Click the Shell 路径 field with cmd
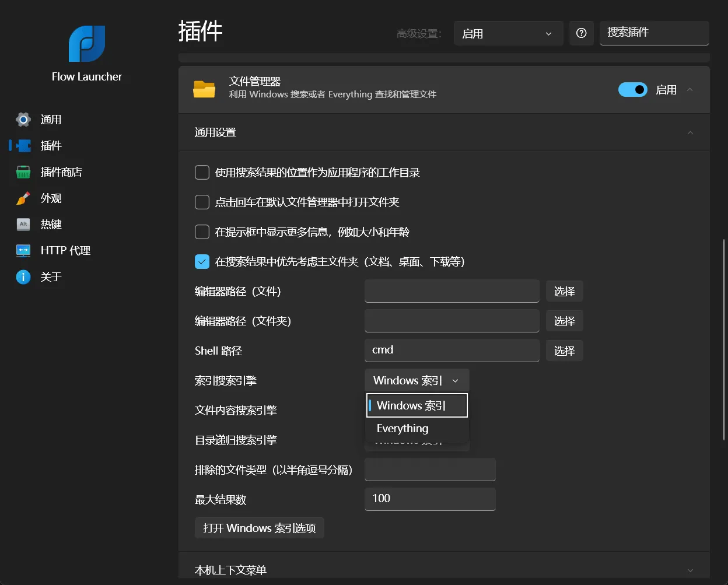Screen dimensions: 728x585 click(x=452, y=351)
